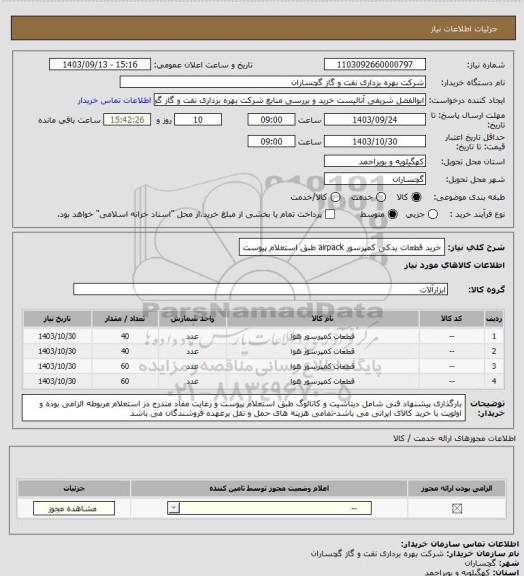This screenshot has width=524, height=576.
Task: Click need date 1403/10/30 in row 2
Action: click(x=57, y=352)
